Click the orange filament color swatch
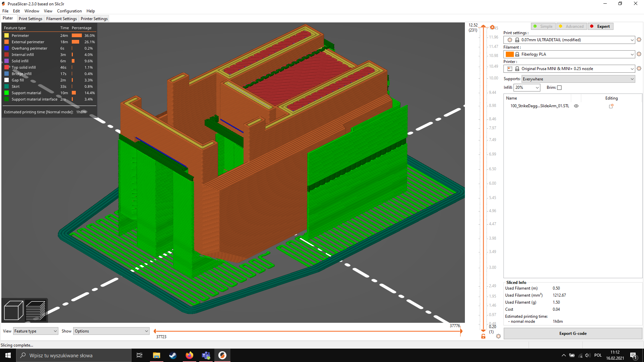This screenshot has height=362, width=644. click(x=510, y=54)
